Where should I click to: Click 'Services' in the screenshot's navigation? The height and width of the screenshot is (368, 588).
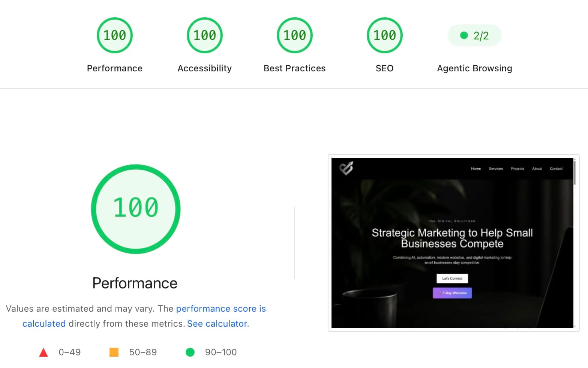click(496, 169)
